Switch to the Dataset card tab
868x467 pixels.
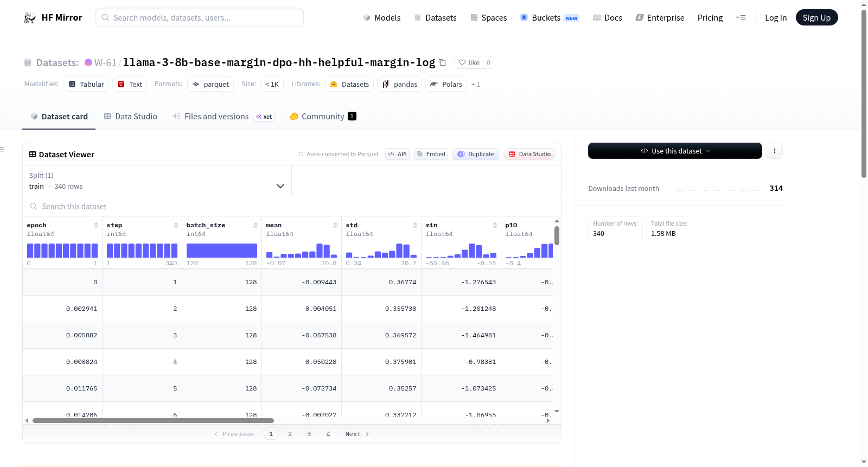click(59, 117)
